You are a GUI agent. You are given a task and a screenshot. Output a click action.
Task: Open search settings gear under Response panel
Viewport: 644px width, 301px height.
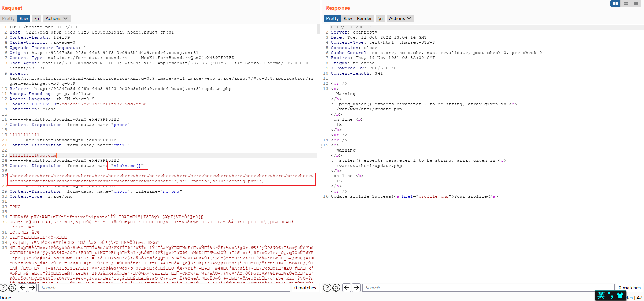tap(336, 288)
